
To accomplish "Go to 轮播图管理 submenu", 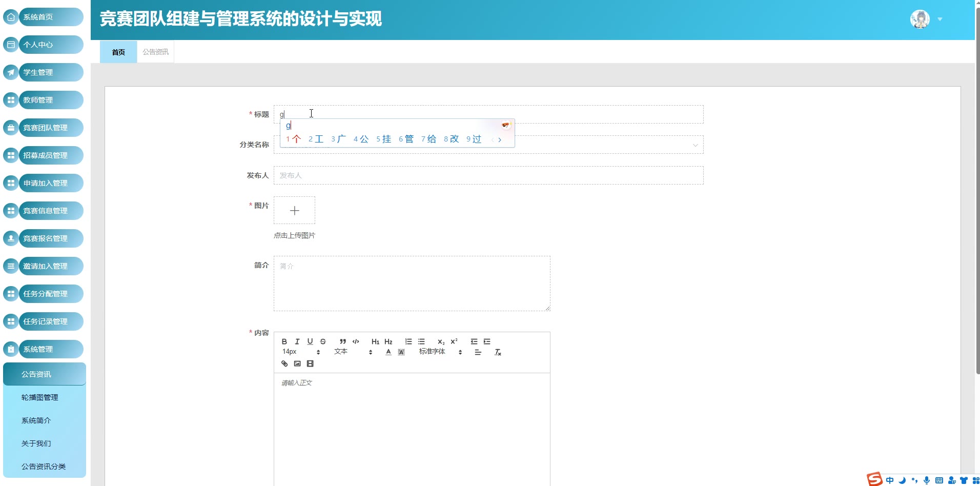I will click(45, 397).
